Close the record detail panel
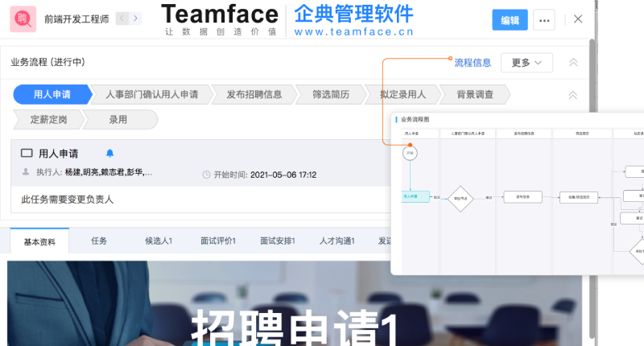644x346 pixels. click(x=578, y=19)
